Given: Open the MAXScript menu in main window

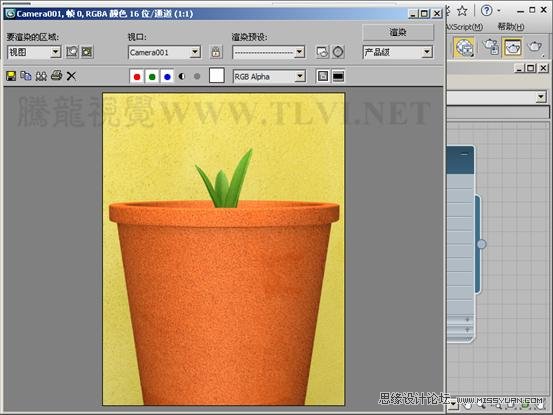Looking at the screenshot, I should pyautogui.click(x=465, y=27).
